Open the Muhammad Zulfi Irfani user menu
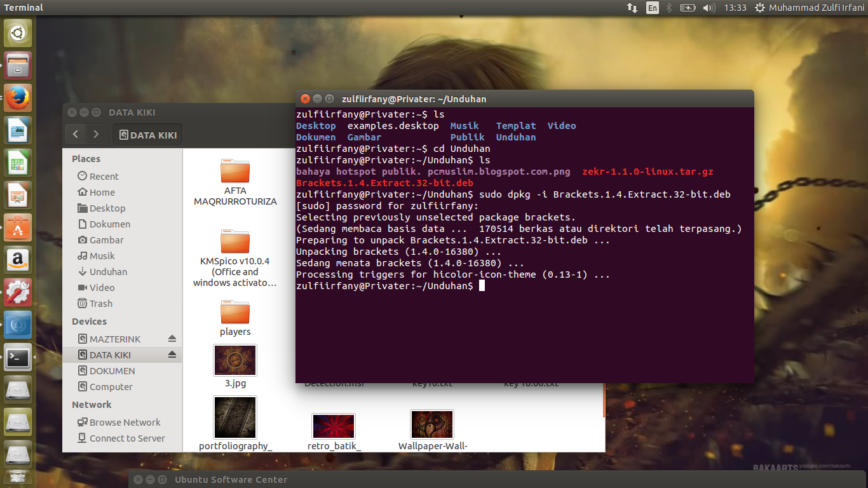868x488 pixels. (x=817, y=8)
